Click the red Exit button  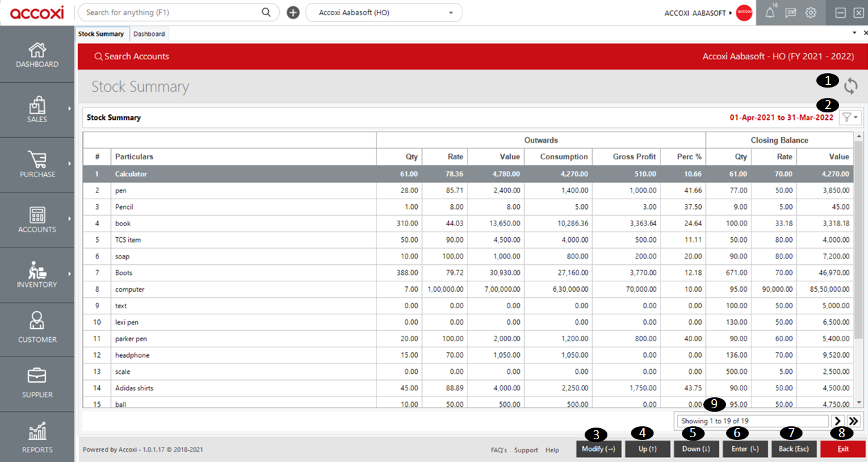click(843, 449)
